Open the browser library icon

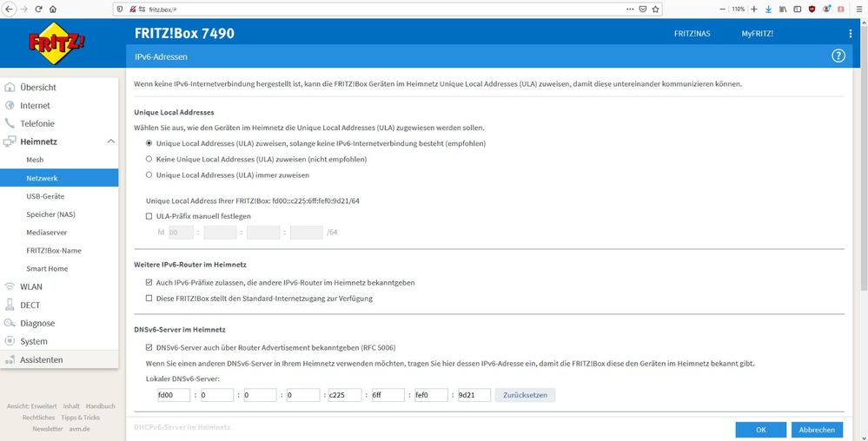pyautogui.click(x=783, y=10)
